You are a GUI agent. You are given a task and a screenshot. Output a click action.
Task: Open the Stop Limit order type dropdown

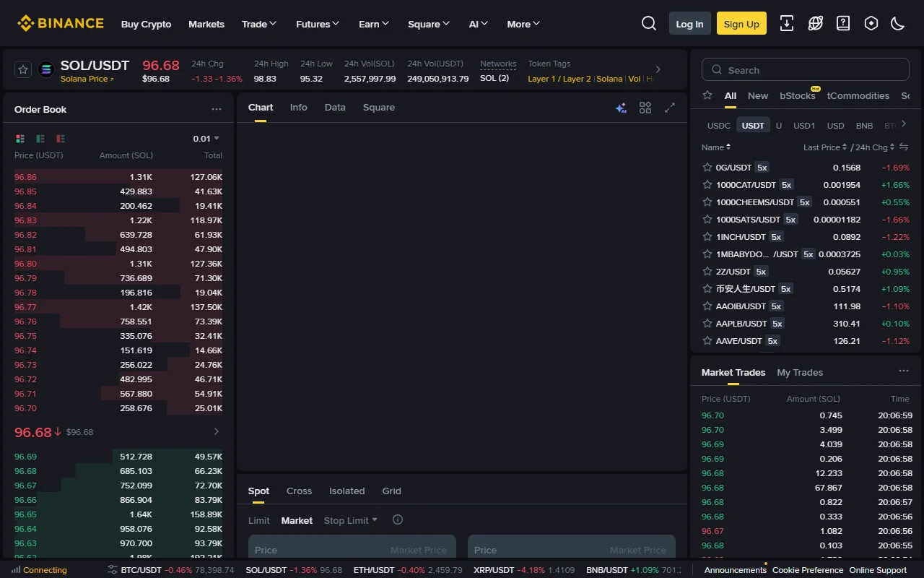pyautogui.click(x=351, y=520)
